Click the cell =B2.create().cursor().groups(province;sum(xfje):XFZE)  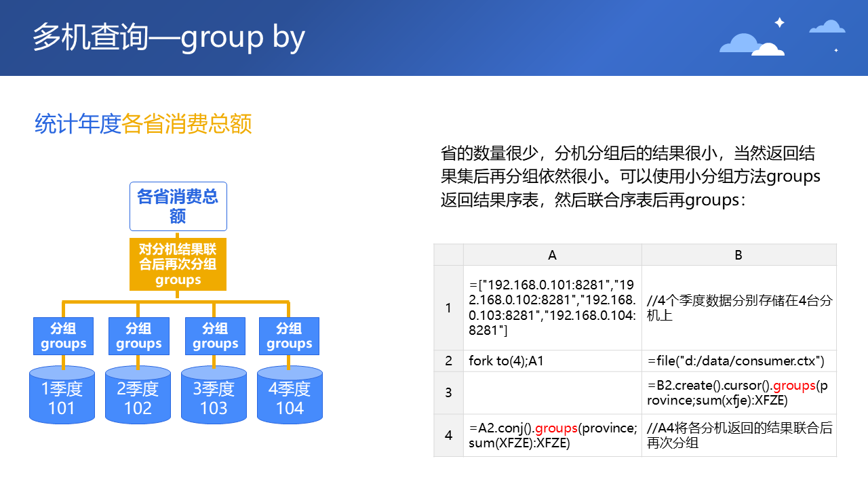(739, 393)
